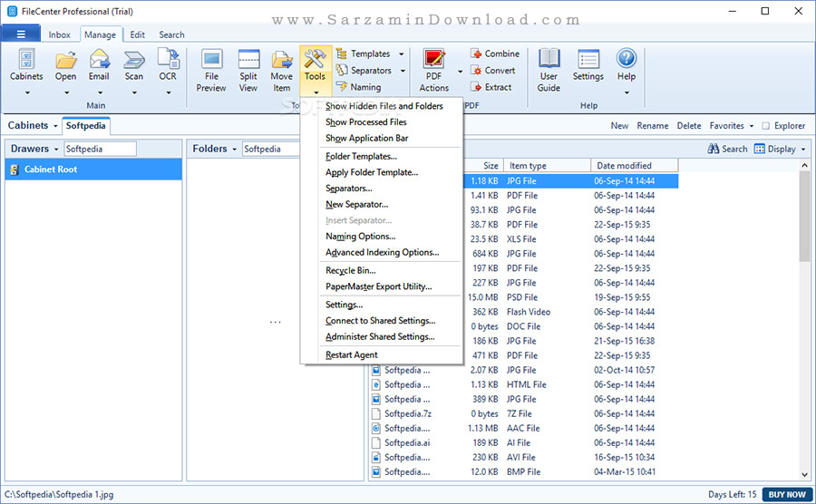Click the file icon of Softpedia.7z

(376, 414)
